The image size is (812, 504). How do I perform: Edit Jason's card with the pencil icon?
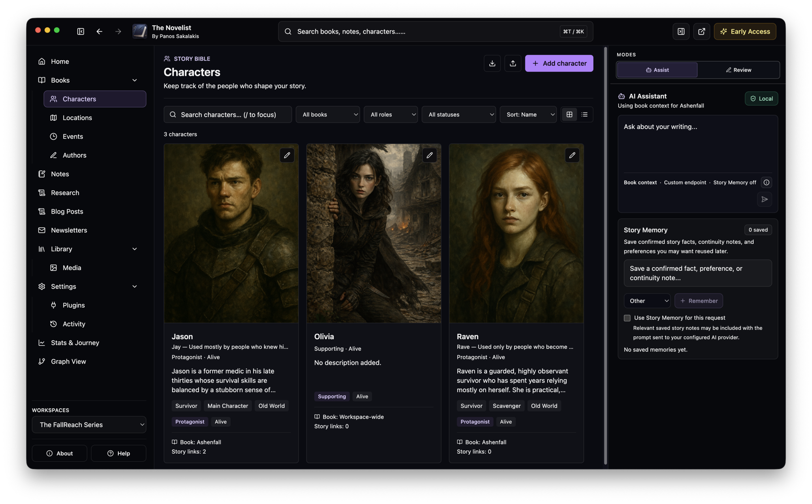click(287, 155)
